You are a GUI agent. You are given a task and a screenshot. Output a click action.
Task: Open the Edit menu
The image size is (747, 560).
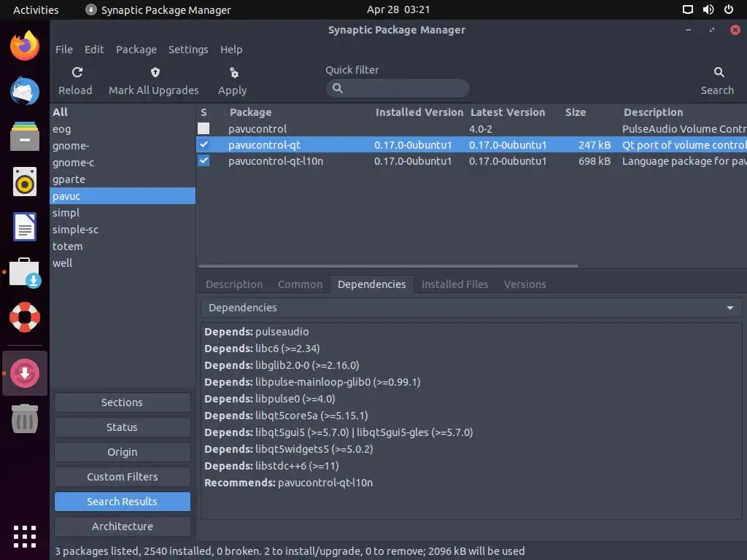click(x=94, y=50)
